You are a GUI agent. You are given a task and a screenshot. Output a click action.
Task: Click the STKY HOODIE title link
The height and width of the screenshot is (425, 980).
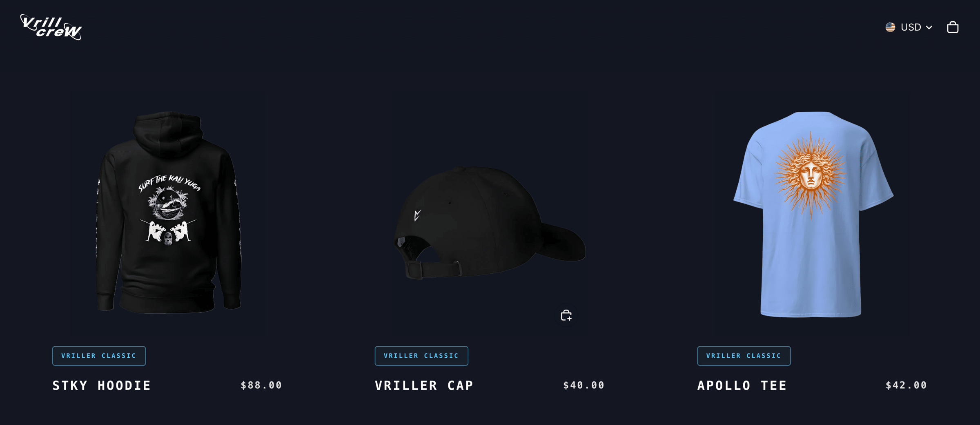pyautogui.click(x=102, y=385)
